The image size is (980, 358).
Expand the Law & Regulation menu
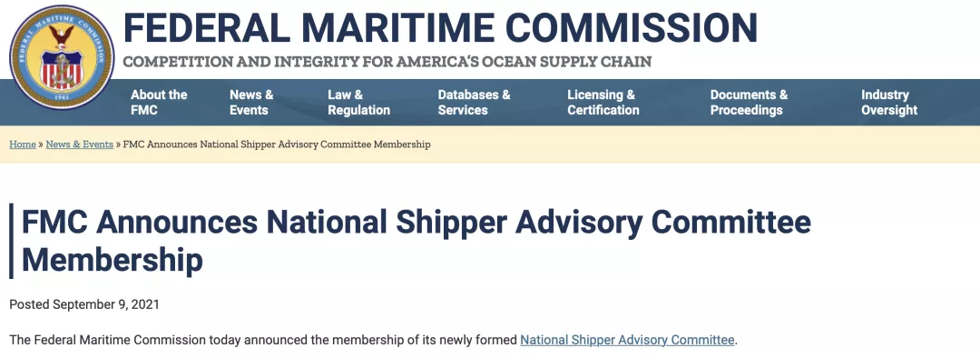(x=358, y=103)
